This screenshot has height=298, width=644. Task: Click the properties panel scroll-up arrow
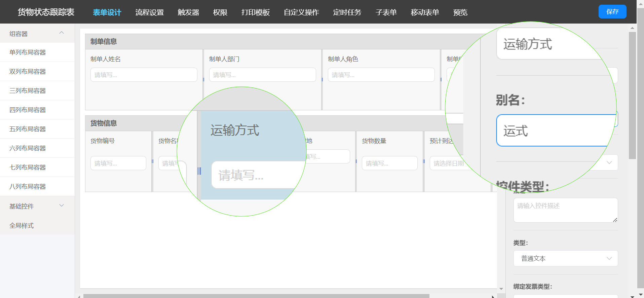[632, 28]
